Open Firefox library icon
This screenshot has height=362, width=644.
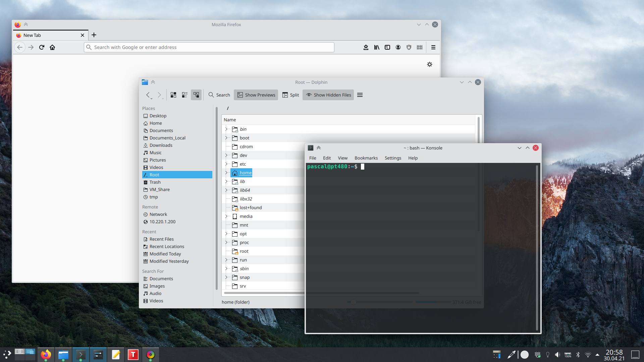(x=377, y=47)
